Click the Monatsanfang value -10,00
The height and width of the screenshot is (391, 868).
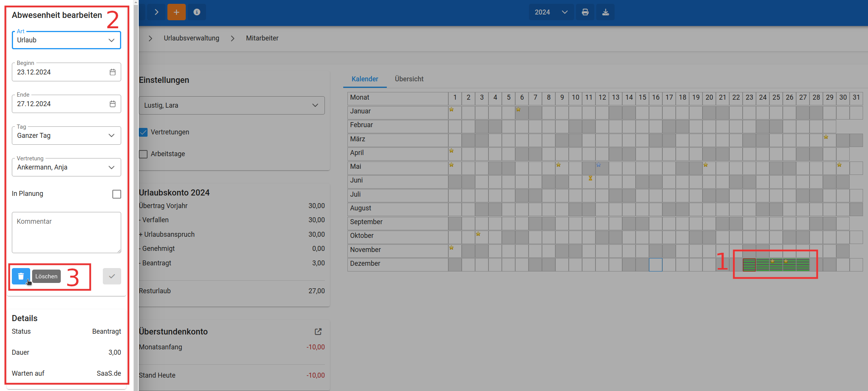316,347
